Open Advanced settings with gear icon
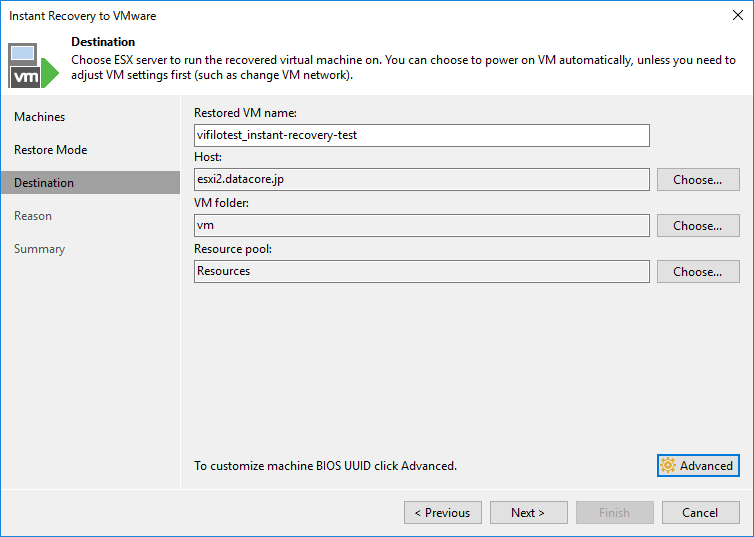This screenshot has width=754, height=537. [698, 466]
